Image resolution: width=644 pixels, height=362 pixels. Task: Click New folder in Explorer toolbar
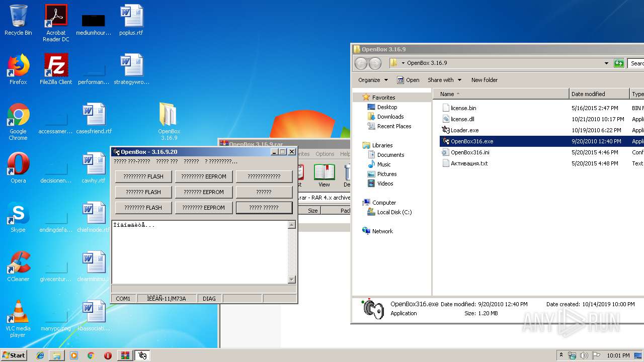pos(485,80)
